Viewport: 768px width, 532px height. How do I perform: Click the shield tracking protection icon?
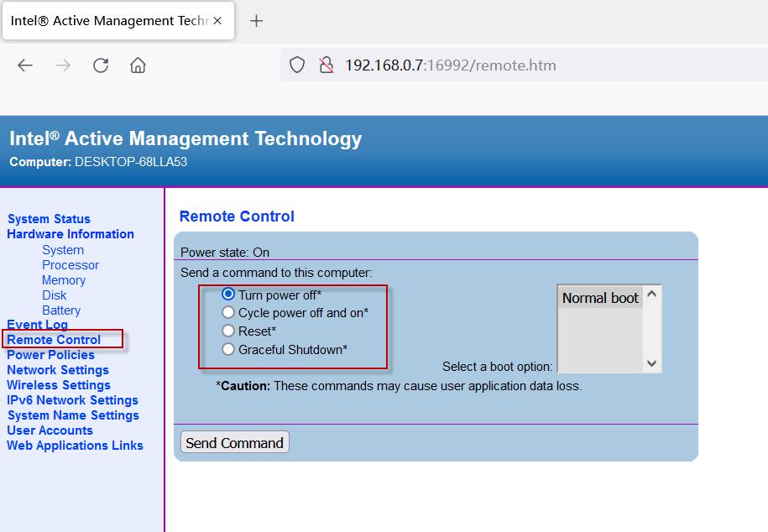click(297, 65)
